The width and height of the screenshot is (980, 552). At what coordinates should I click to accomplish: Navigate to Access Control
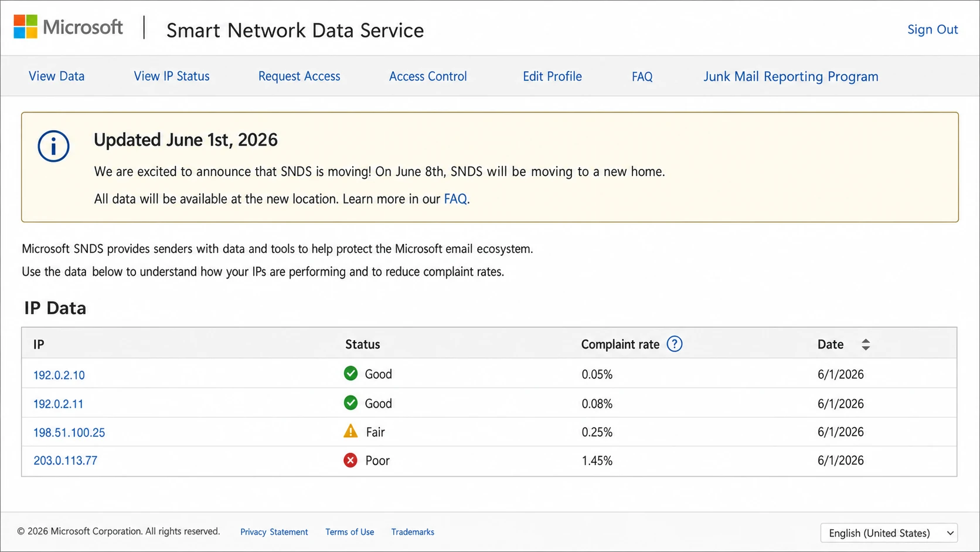tap(428, 76)
